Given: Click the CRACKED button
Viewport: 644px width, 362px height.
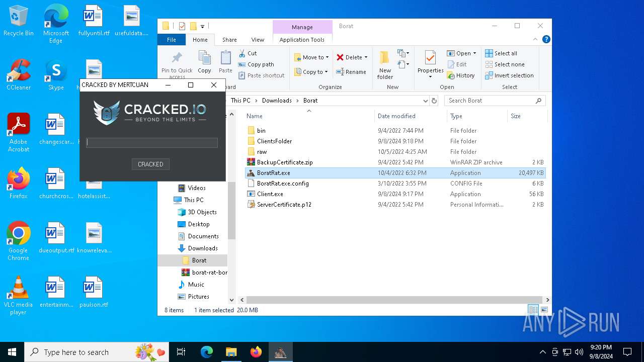Looking at the screenshot, I should click(150, 164).
